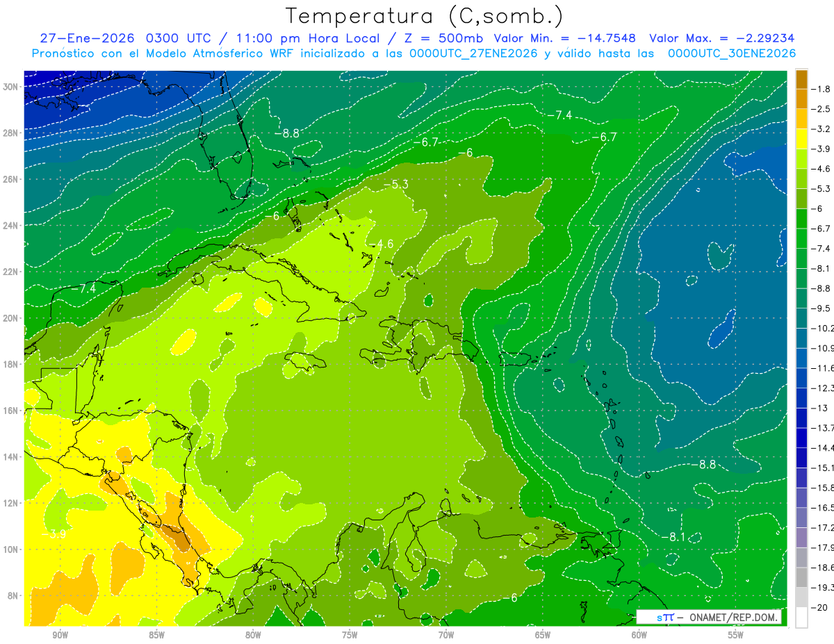This screenshot has height=644, width=834.
Task: Click the 22N latitude axis label
Action: click(x=12, y=272)
